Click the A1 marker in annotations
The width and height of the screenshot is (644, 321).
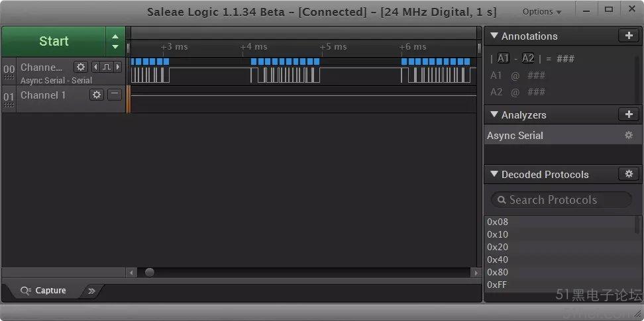pyautogui.click(x=503, y=59)
